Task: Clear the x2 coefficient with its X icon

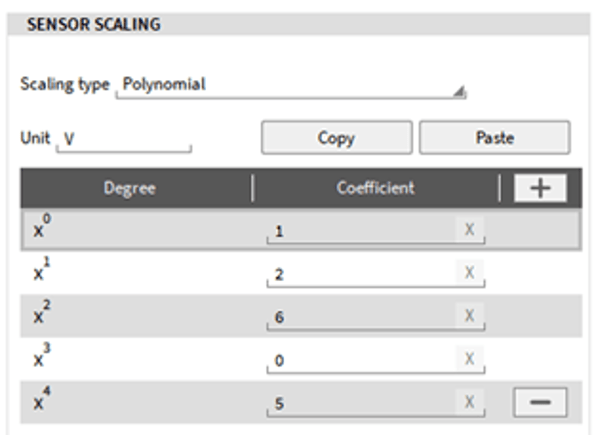Action: (469, 315)
